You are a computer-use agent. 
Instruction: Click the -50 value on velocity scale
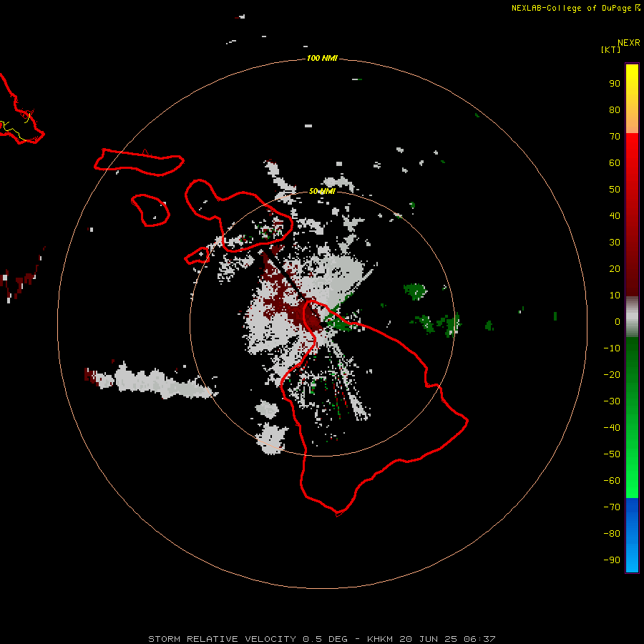tap(612, 454)
